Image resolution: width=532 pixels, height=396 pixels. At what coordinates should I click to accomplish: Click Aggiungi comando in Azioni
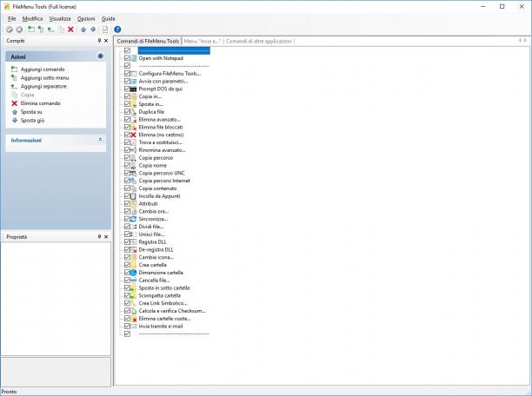pyautogui.click(x=43, y=69)
